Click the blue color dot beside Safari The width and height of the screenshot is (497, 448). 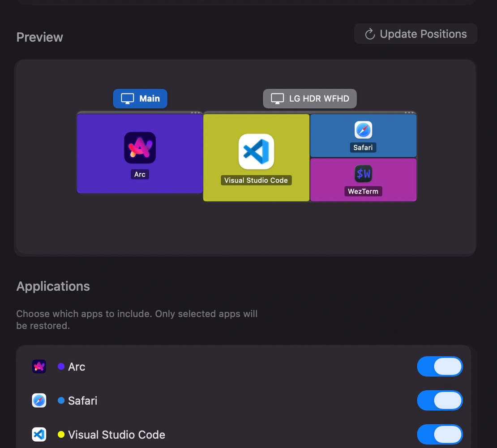pos(61,401)
